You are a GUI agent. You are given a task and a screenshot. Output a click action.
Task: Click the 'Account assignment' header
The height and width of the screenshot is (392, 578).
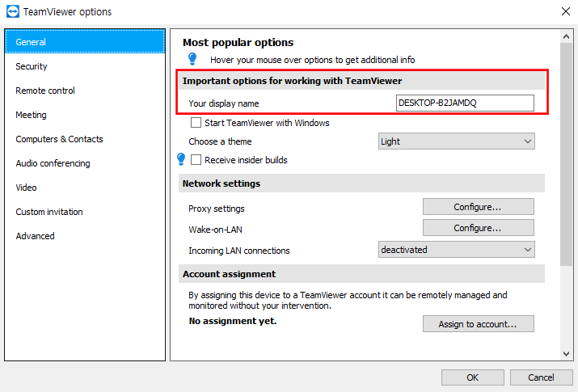pyautogui.click(x=361, y=274)
